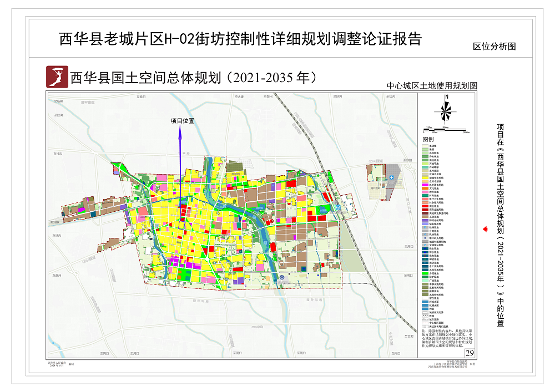Viewport: 555px width, 392px height.
Task: Click the north arrow compass rose
Action: coord(446,108)
